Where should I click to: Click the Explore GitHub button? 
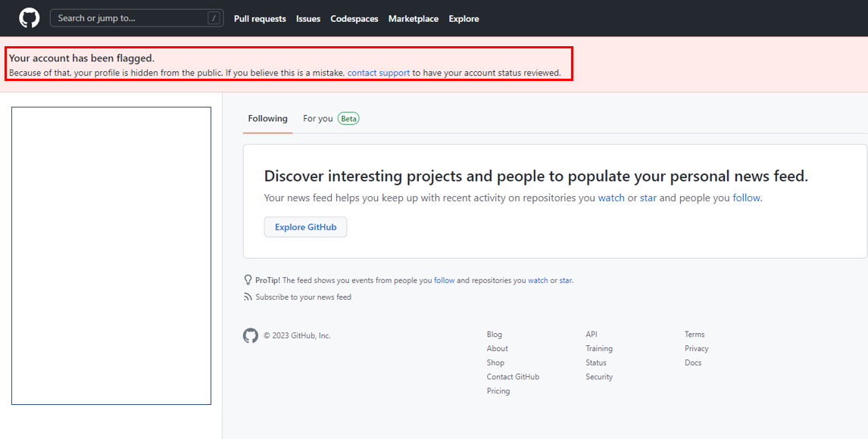tap(305, 226)
